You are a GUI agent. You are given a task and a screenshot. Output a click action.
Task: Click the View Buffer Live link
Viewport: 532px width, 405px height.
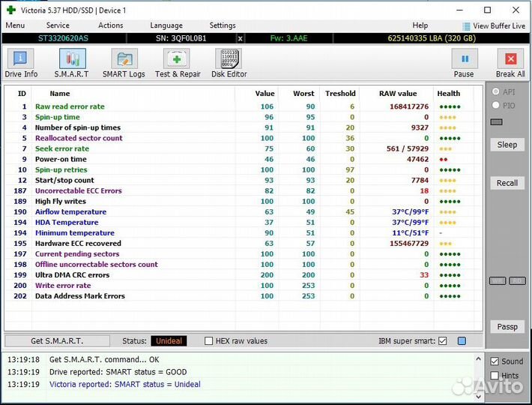pyautogui.click(x=499, y=25)
